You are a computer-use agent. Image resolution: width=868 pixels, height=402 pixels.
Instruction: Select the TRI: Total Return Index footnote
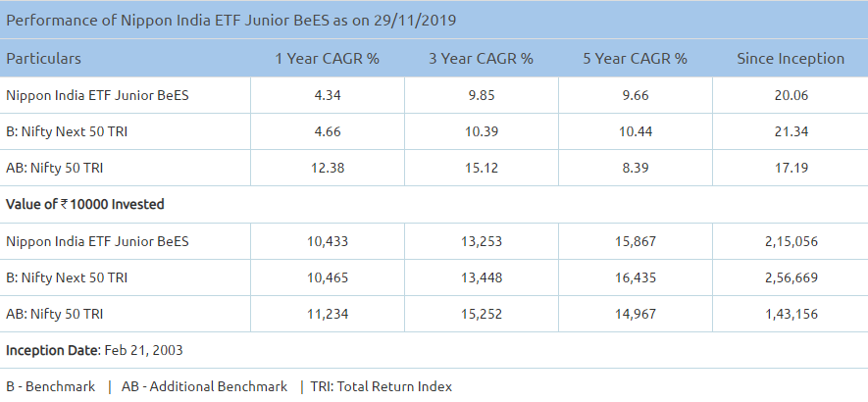[381, 386]
